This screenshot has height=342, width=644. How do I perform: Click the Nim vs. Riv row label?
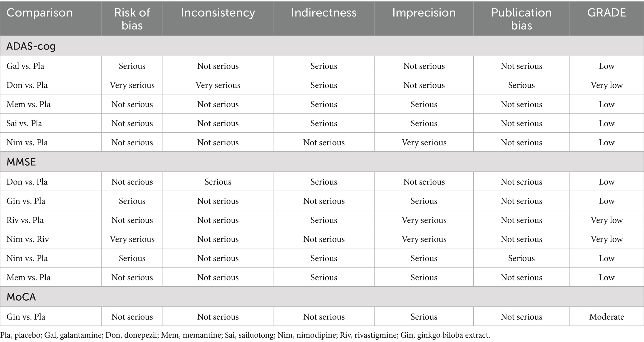pyautogui.click(x=28, y=239)
